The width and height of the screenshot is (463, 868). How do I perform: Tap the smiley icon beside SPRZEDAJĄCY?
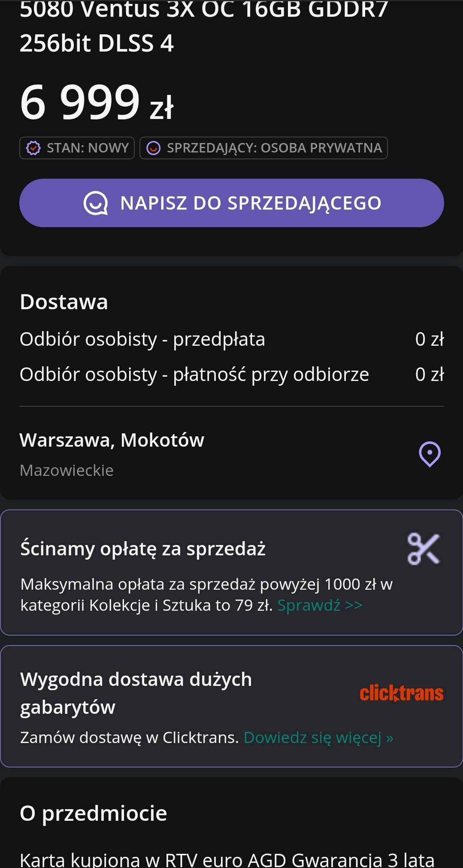[x=153, y=148]
